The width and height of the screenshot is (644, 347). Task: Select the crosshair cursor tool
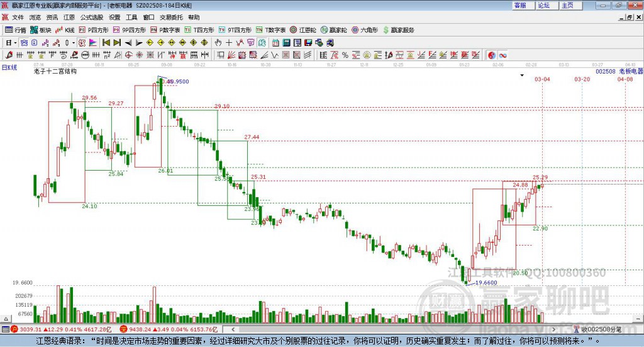click(229, 43)
